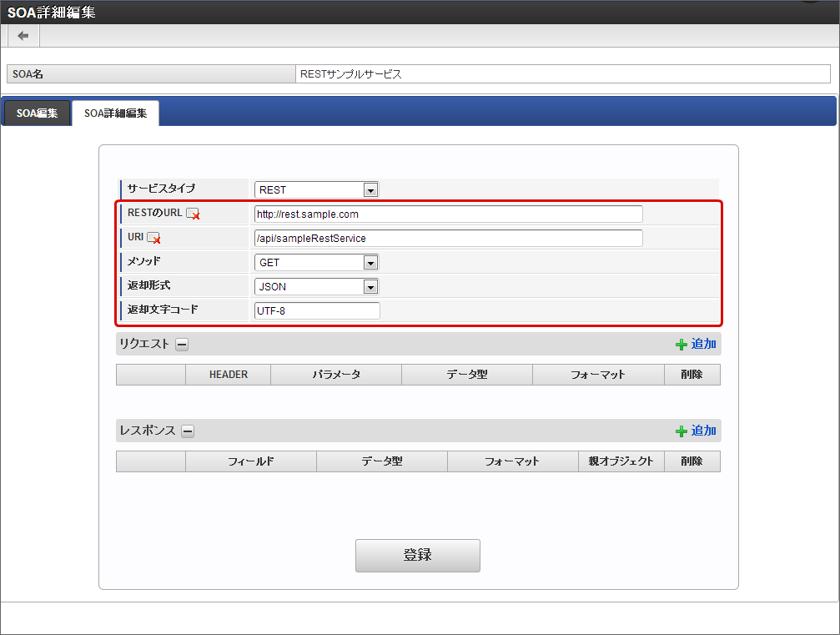Open the サービスタイプ dropdown showing REST
Screen dimensions: 840x635
(x=317, y=189)
